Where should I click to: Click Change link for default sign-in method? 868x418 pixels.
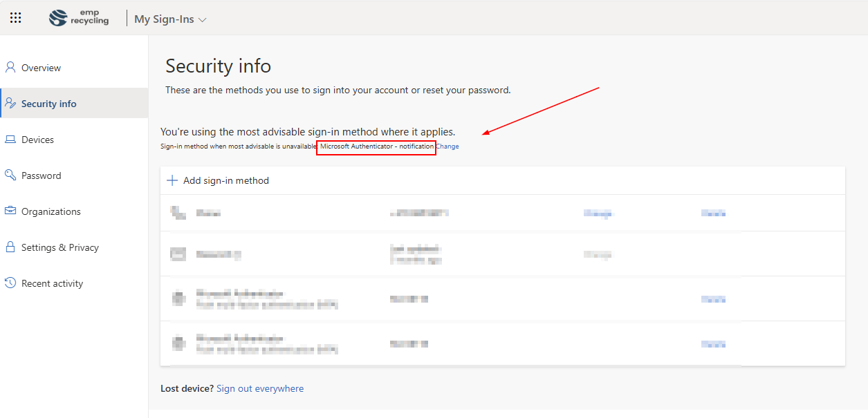click(x=447, y=146)
